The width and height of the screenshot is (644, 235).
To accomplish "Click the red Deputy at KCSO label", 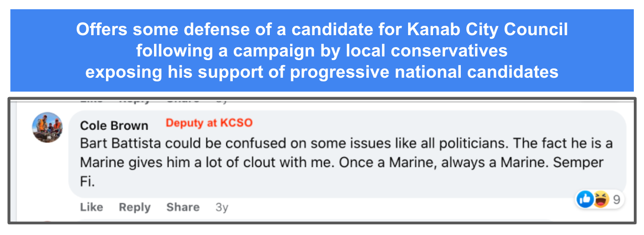I will [x=209, y=123].
